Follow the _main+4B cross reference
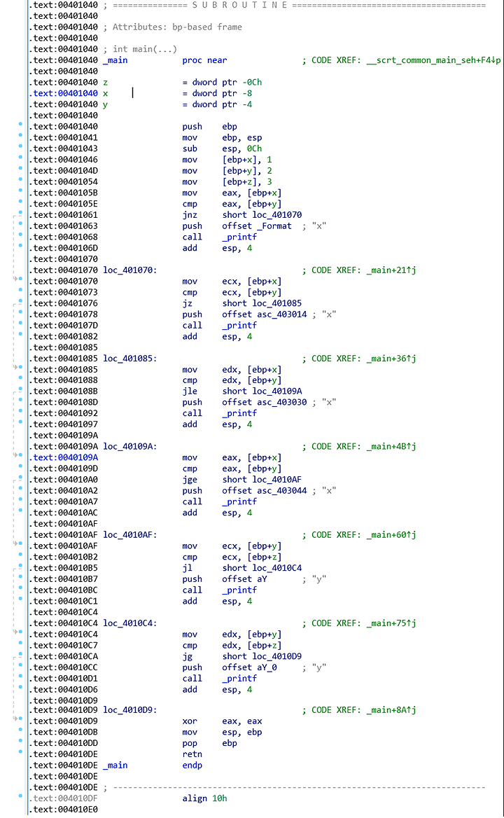The height and width of the screenshot is (818, 504). [x=391, y=447]
